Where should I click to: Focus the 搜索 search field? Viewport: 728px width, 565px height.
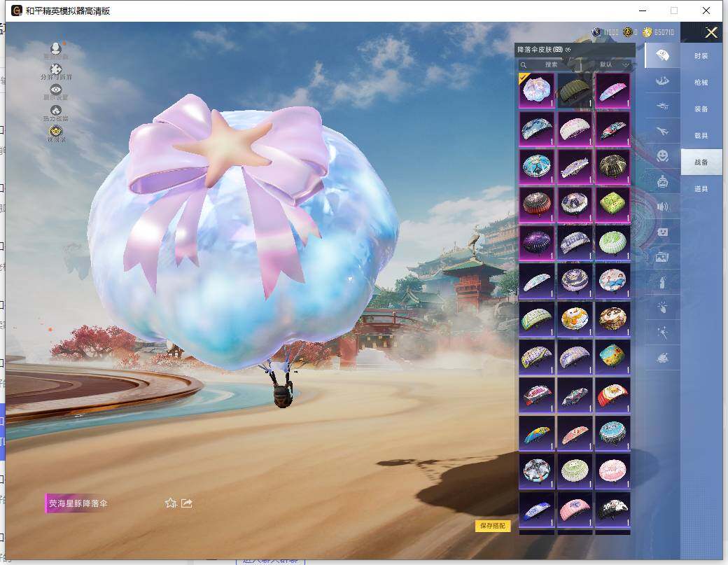pyautogui.click(x=551, y=64)
